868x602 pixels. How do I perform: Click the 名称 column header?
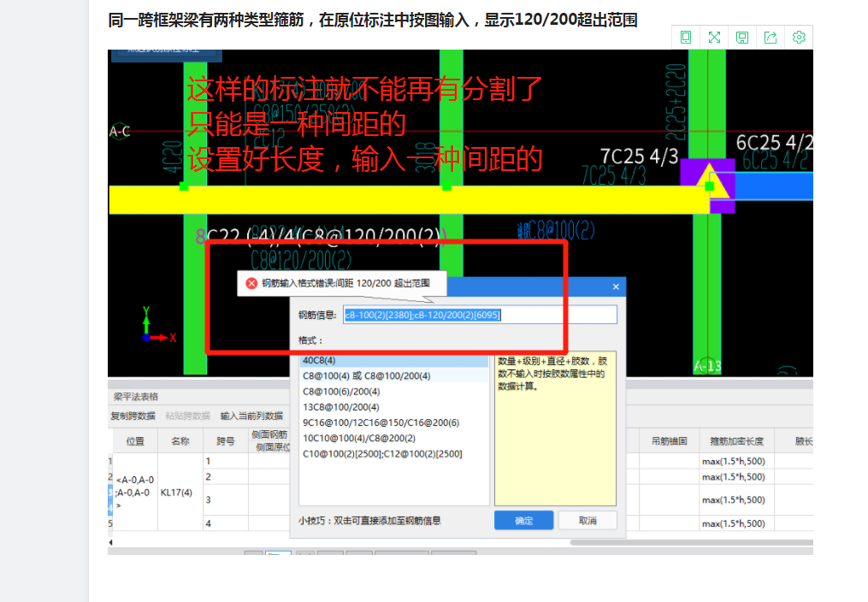[180, 441]
